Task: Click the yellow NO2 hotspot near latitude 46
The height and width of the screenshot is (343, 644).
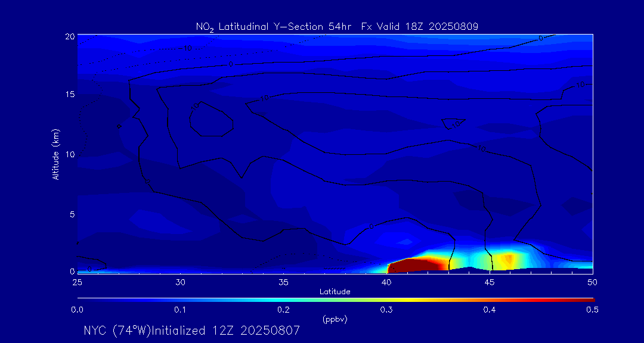Action: click(507, 260)
